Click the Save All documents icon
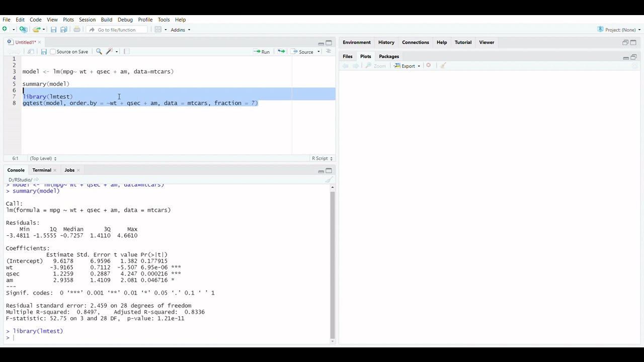644x362 pixels. (64, 30)
